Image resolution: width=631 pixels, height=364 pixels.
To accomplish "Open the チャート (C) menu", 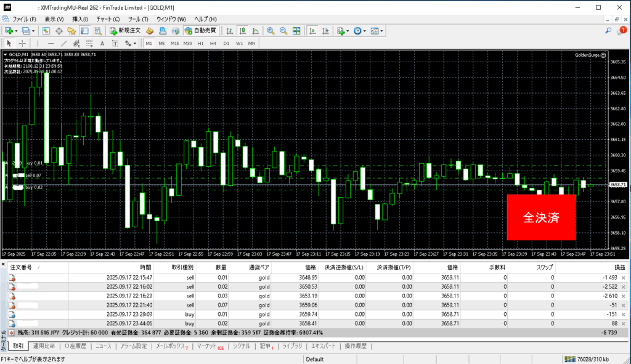I will tap(107, 19).
